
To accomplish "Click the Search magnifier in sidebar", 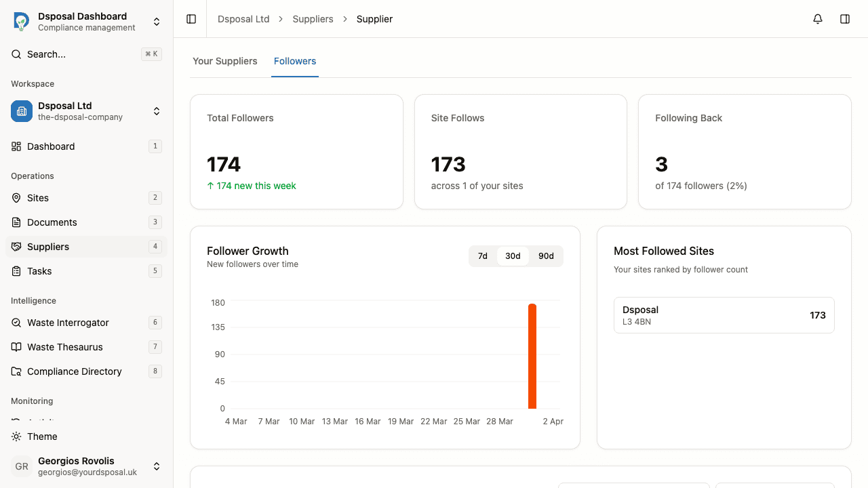I will coord(16,54).
